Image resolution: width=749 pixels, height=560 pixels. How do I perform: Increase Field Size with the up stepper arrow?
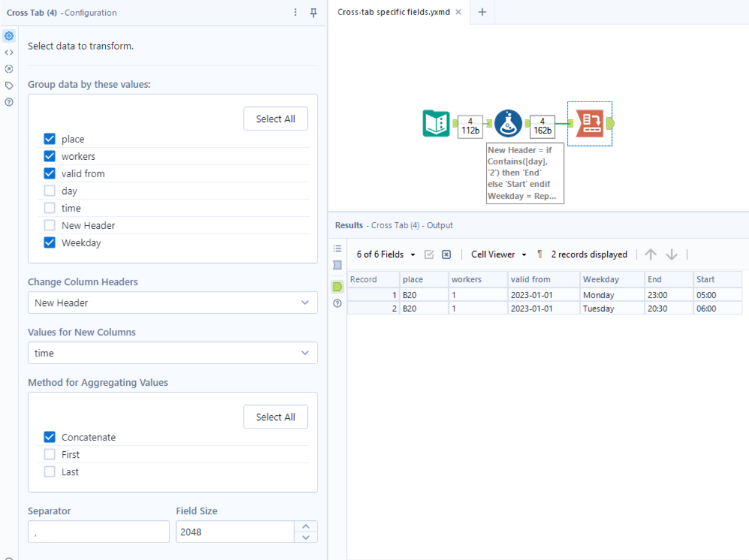click(x=306, y=527)
